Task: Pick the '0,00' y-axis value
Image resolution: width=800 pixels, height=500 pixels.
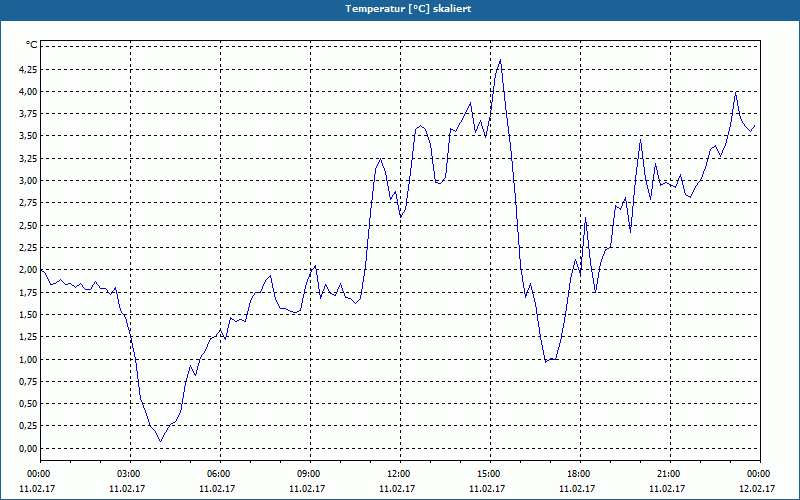Action: pos(28,448)
